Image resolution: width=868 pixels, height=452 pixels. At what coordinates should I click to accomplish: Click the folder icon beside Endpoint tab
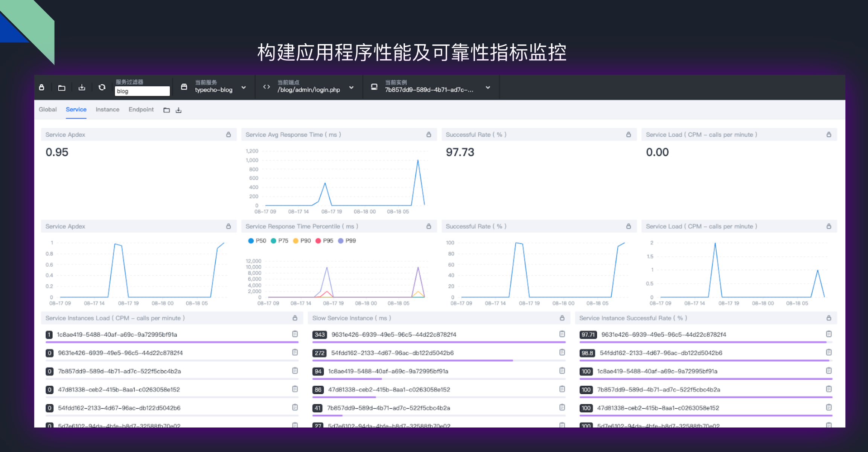tap(166, 110)
